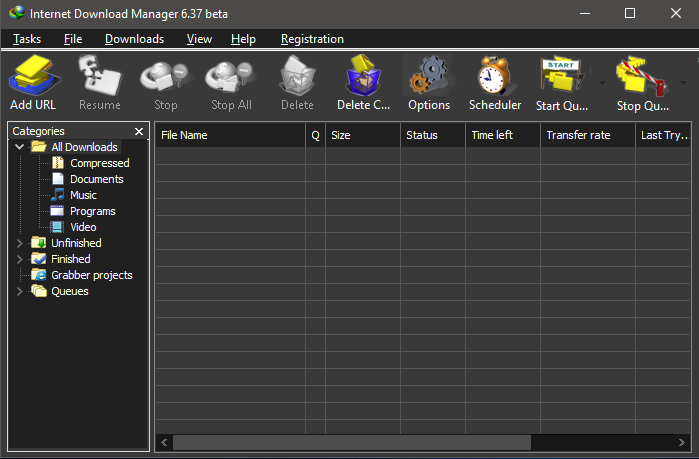
Task: Sort by the Status column header
Action: [x=433, y=135]
